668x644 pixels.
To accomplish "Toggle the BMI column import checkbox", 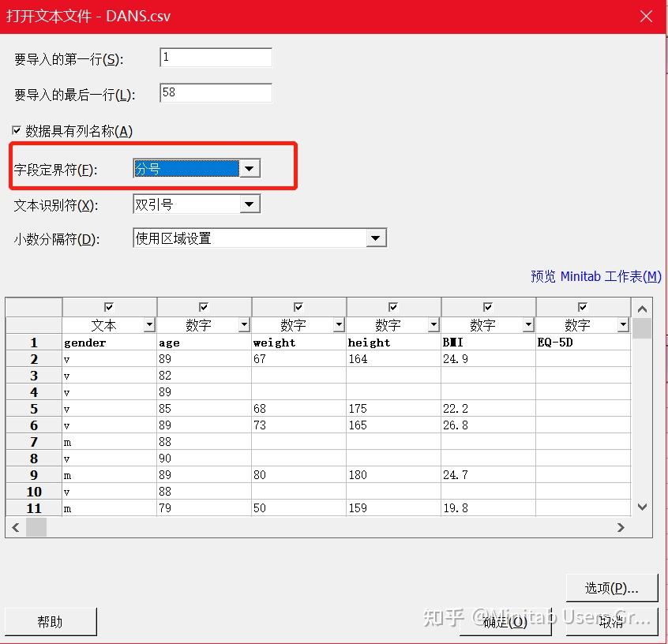I will [x=488, y=307].
